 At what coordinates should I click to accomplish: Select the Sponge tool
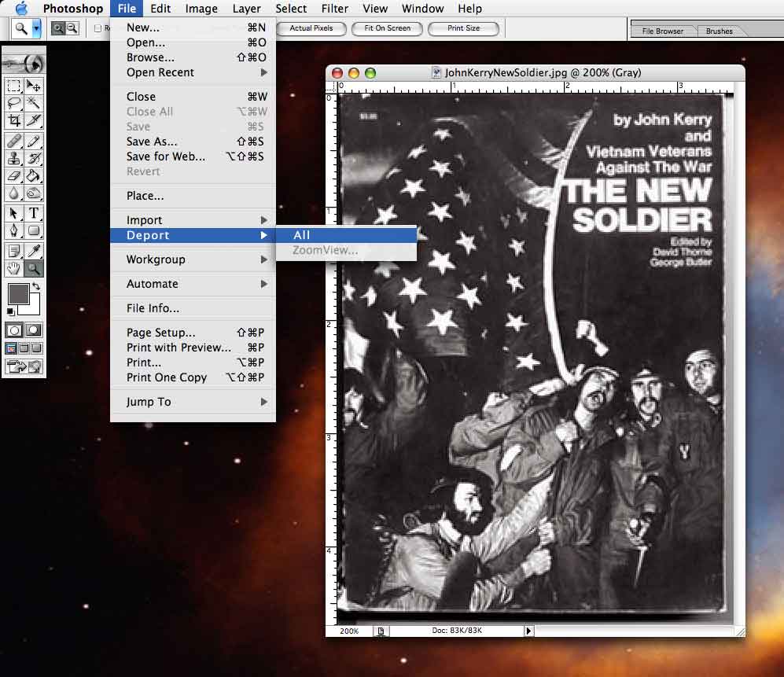pos(34,193)
